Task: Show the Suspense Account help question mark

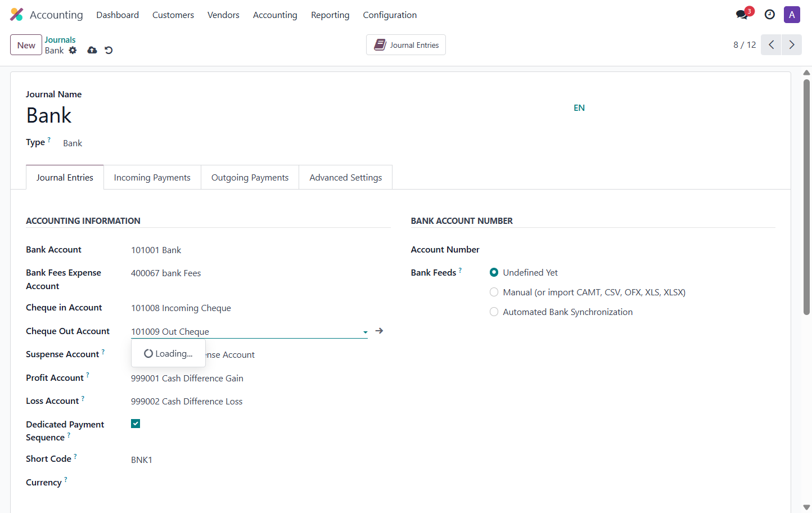Action: (103, 352)
